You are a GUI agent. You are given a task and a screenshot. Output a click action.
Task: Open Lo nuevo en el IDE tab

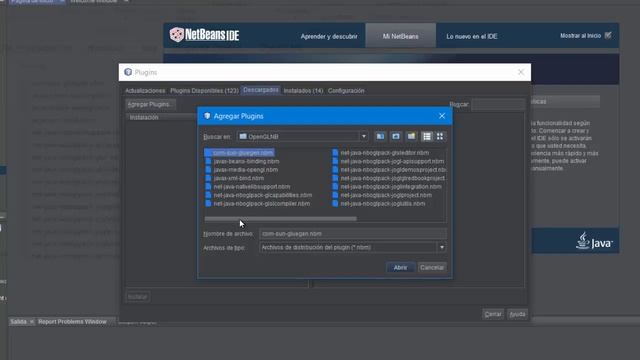coord(472,36)
